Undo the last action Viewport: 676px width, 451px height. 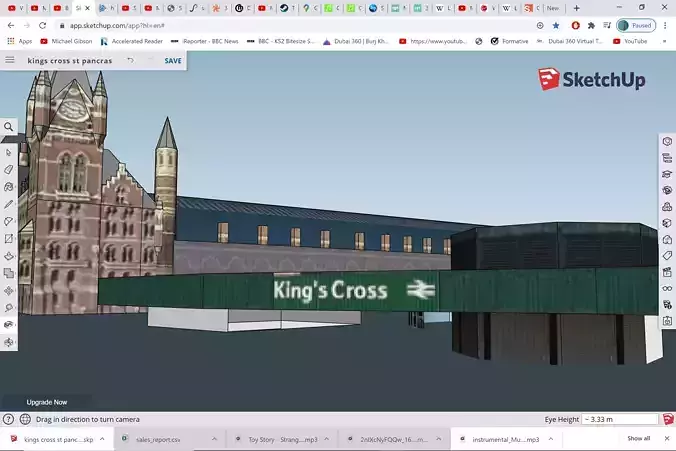coord(130,60)
